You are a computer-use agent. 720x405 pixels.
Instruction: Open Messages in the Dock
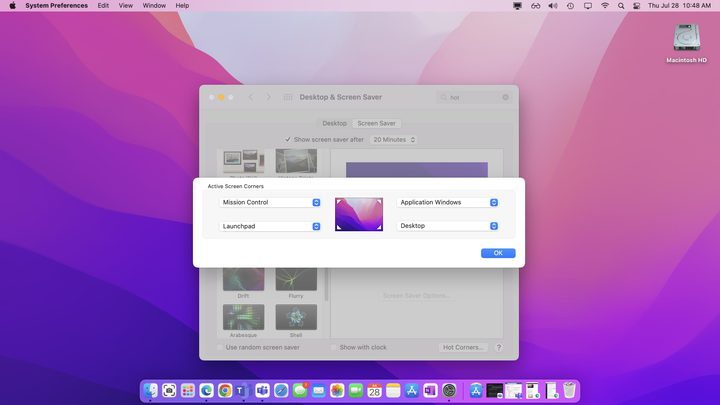click(x=300, y=390)
